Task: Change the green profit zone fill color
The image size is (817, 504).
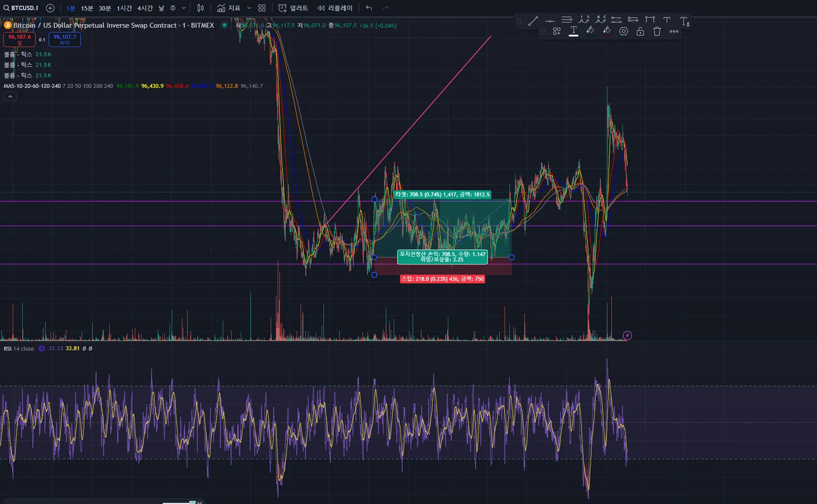Action: (590, 31)
